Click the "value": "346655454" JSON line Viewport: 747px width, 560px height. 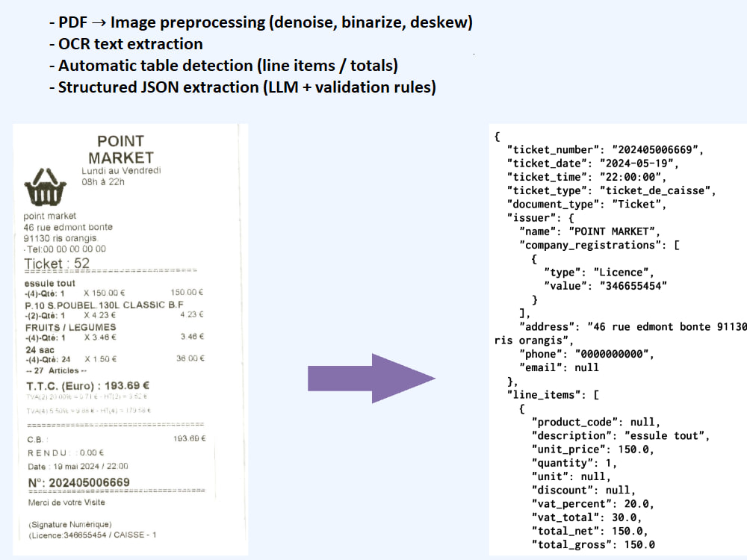pos(605,286)
